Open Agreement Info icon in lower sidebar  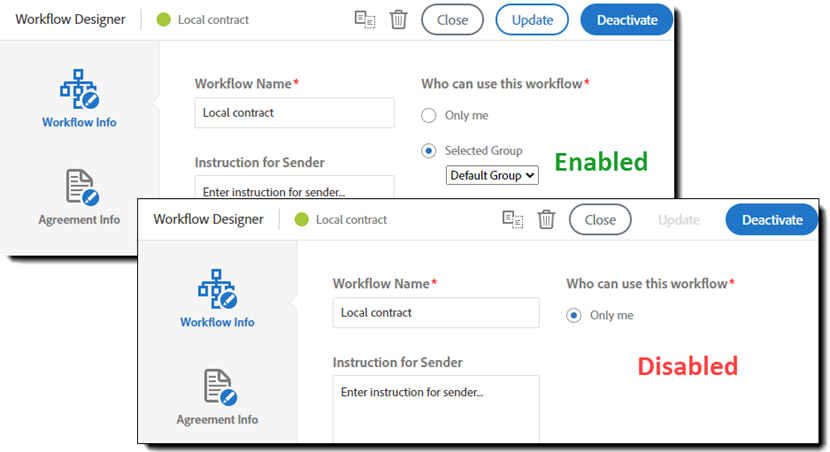click(217, 387)
